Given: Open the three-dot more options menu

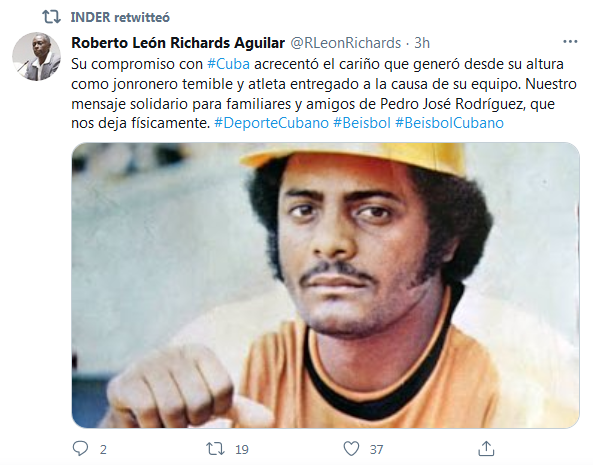Looking at the screenshot, I should tap(570, 42).
